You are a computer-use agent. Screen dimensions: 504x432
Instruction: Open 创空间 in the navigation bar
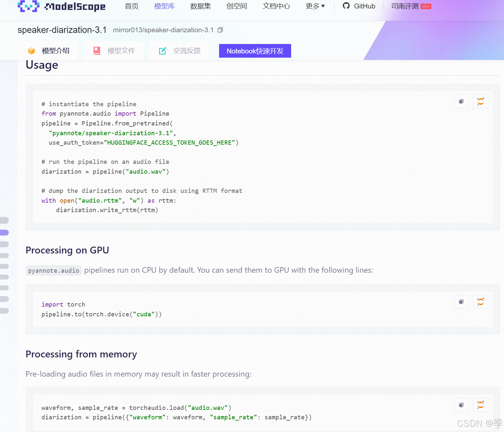(x=237, y=6)
